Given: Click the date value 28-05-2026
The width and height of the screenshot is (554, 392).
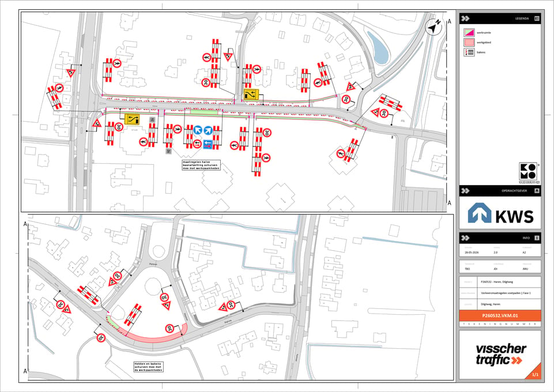Looking at the screenshot, I should coord(472,252).
